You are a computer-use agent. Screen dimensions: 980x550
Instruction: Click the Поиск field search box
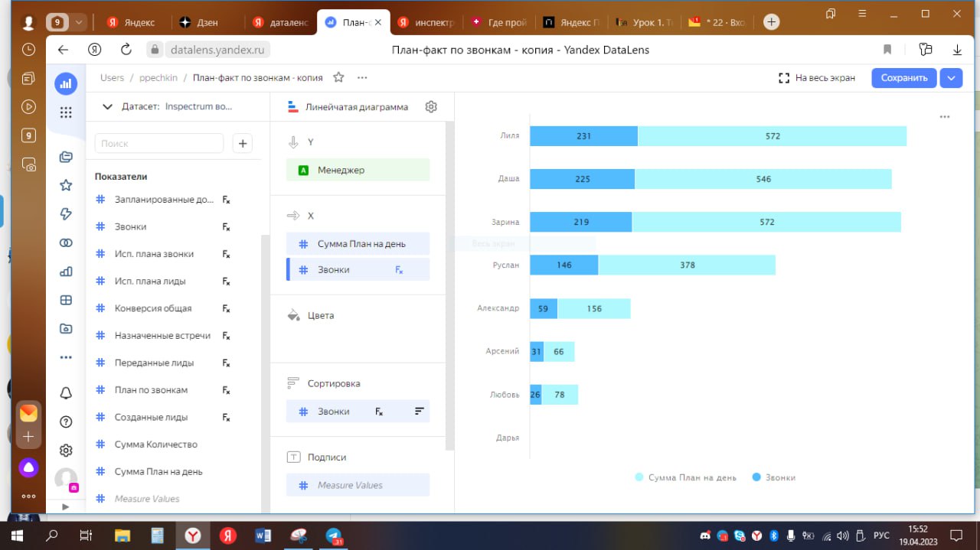159,143
